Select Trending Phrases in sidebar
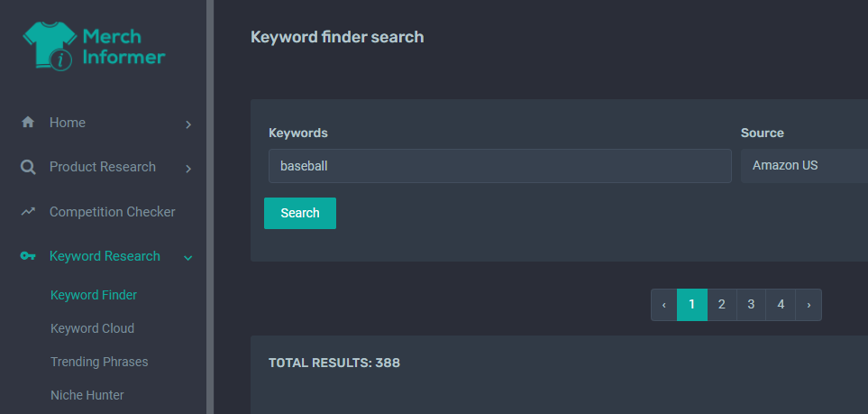 (99, 362)
